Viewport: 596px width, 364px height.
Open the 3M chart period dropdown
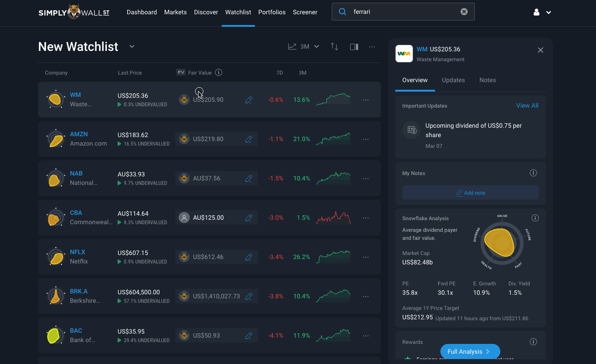click(x=304, y=46)
